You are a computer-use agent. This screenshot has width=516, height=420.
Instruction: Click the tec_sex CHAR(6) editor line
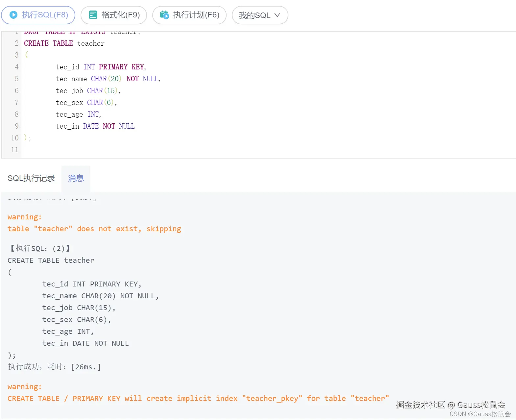[86, 103]
